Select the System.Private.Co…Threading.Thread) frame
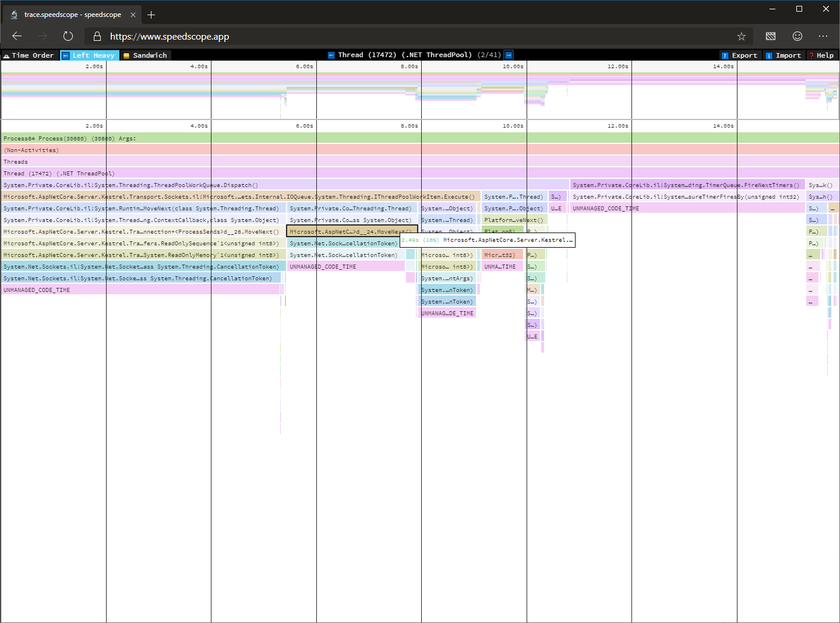Viewport: 840px width, 623px height. click(352, 208)
